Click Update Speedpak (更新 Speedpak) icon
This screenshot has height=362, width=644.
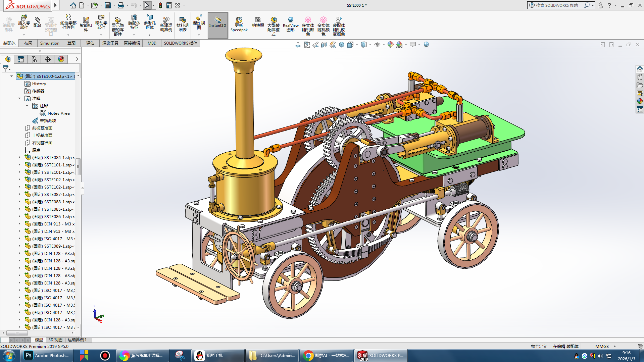point(239,24)
